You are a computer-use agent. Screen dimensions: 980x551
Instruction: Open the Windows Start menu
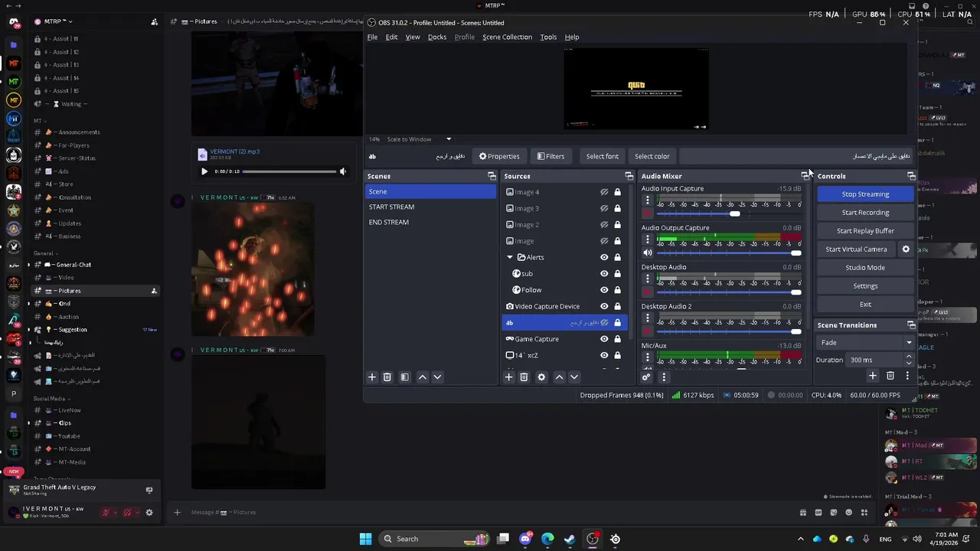pyautogui.click(x=365, y=539)
